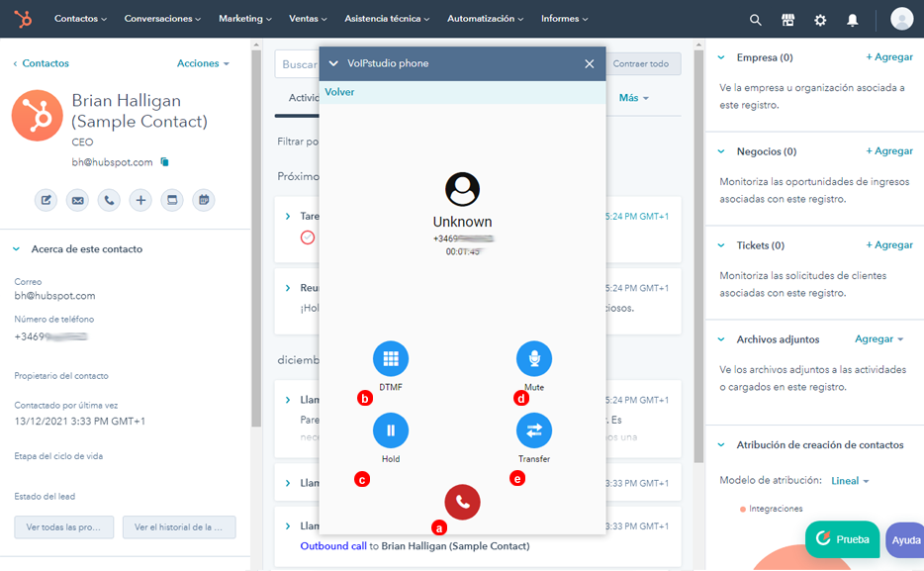This screenshot has height=571, width=924.
Task: Close the VoIPstudio phone panel
Action: (x=590, y=63)
